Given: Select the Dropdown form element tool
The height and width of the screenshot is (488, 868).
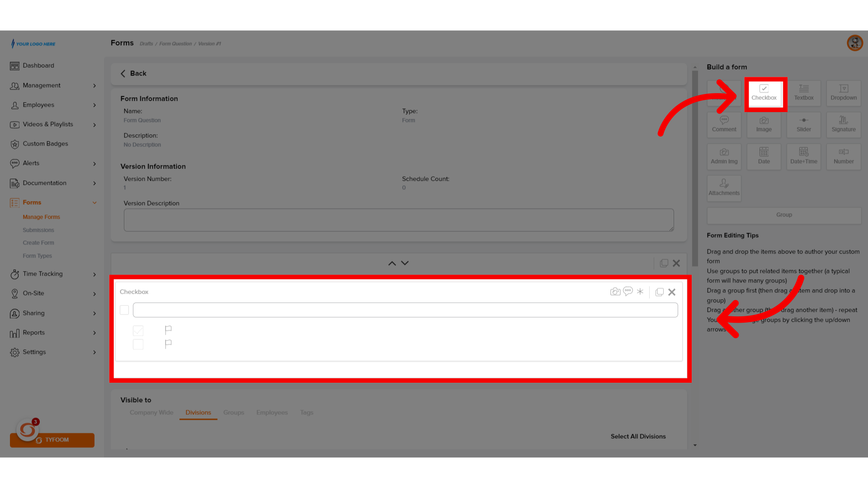Looking at the screenshot, I should [x=844, y=93].
